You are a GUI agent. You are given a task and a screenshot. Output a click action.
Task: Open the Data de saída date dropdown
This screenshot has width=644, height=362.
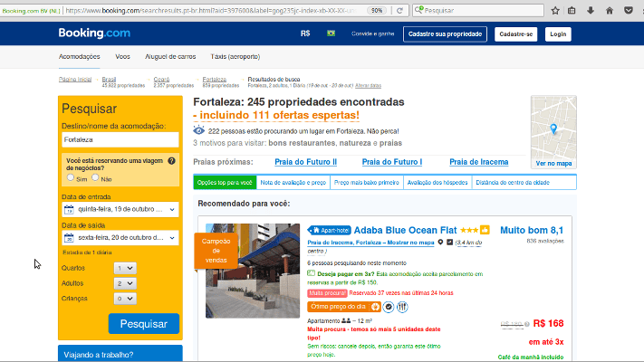tap(120, 238)
